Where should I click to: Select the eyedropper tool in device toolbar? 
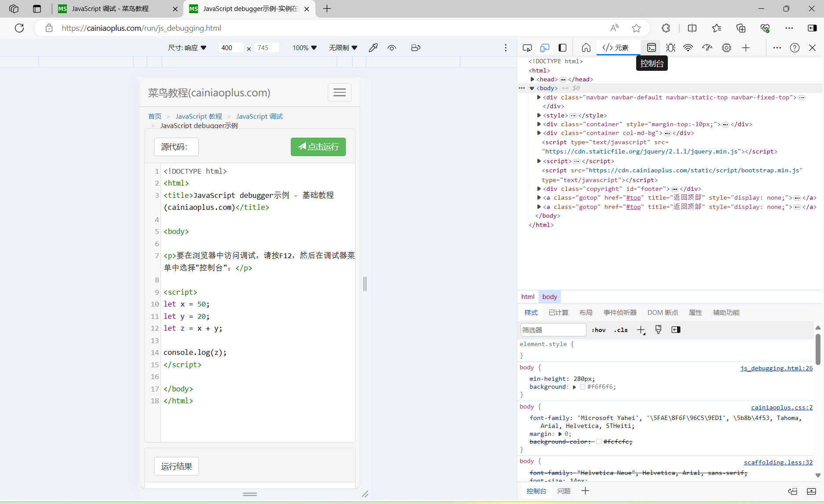pos(373,47)
